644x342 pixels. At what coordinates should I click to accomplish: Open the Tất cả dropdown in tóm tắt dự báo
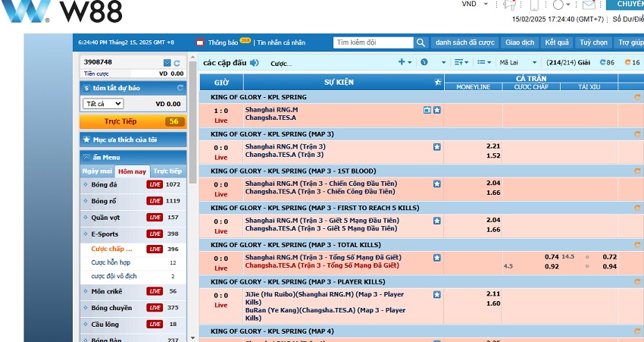103,104
